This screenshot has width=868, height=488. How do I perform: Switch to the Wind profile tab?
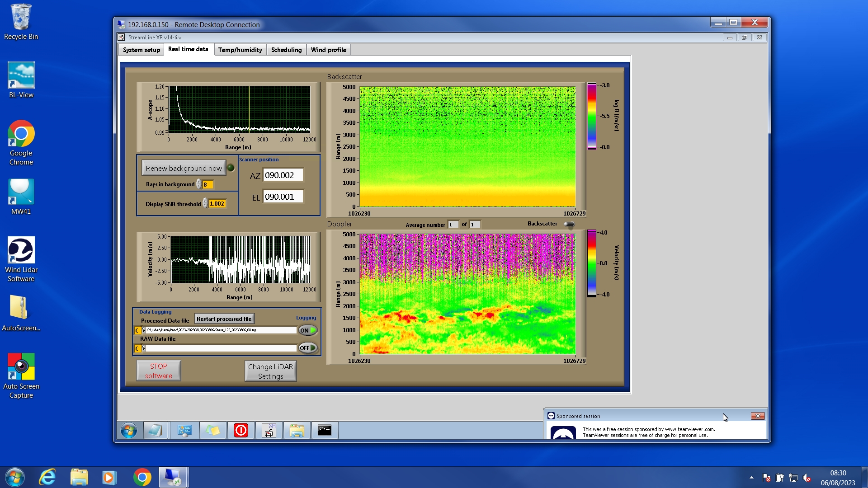(x=328, y=50)
